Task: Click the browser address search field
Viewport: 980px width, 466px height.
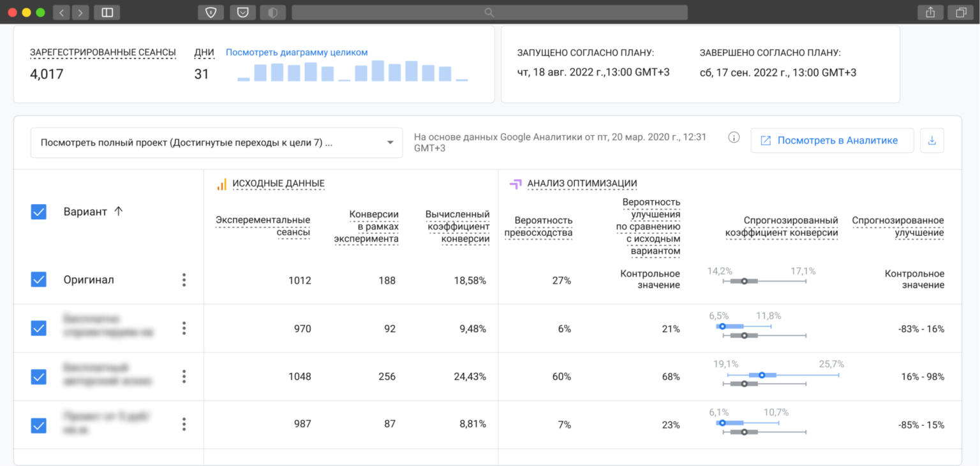Action: (x=489, y=12)
